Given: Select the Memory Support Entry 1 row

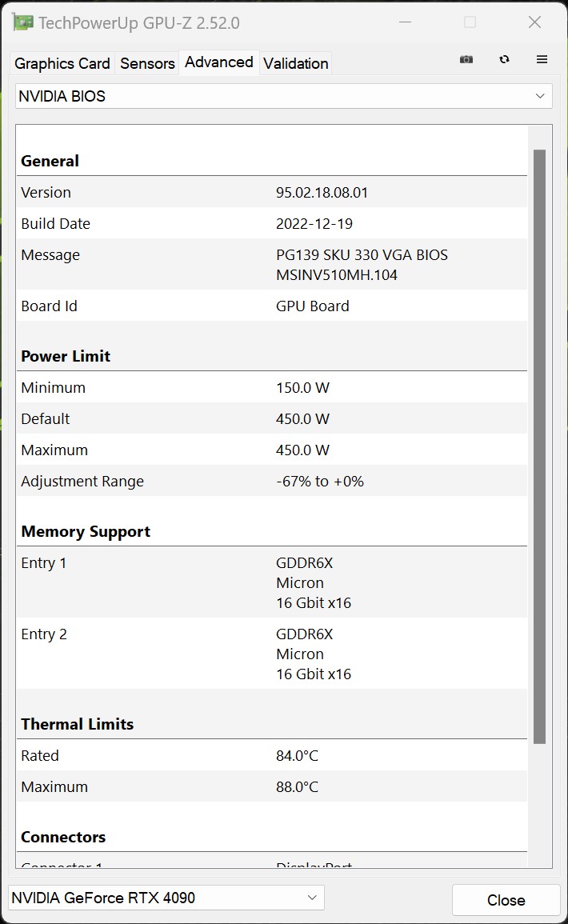Looking at the screenshot, I should [271, 582].
